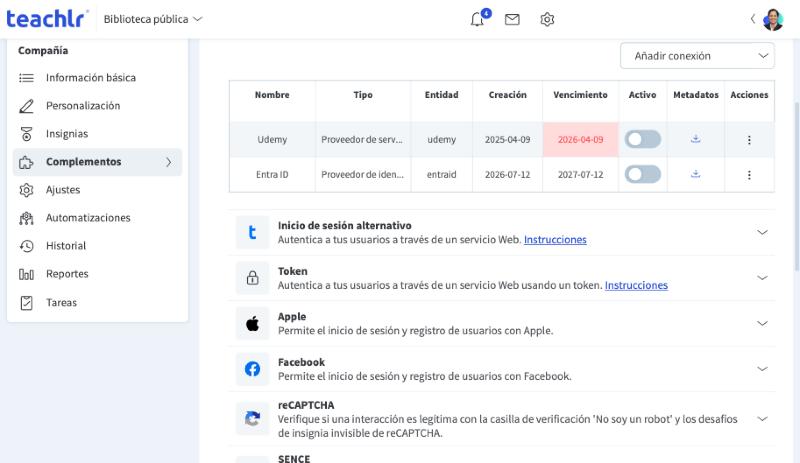The width and height of the screenshot is (800, 463).
Task: Click the Información básica list icon
Action: pos(26,78)
